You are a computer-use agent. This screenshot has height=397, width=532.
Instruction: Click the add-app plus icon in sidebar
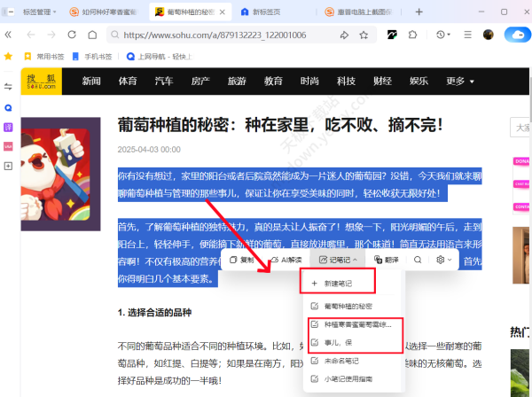[8, 166]
